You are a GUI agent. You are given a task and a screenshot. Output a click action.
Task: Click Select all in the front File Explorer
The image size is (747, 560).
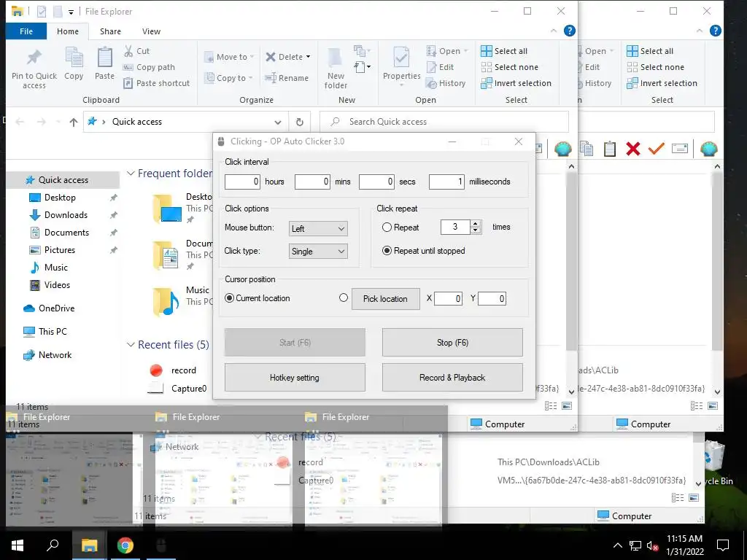pyautogui.click(x=504, y=51)
